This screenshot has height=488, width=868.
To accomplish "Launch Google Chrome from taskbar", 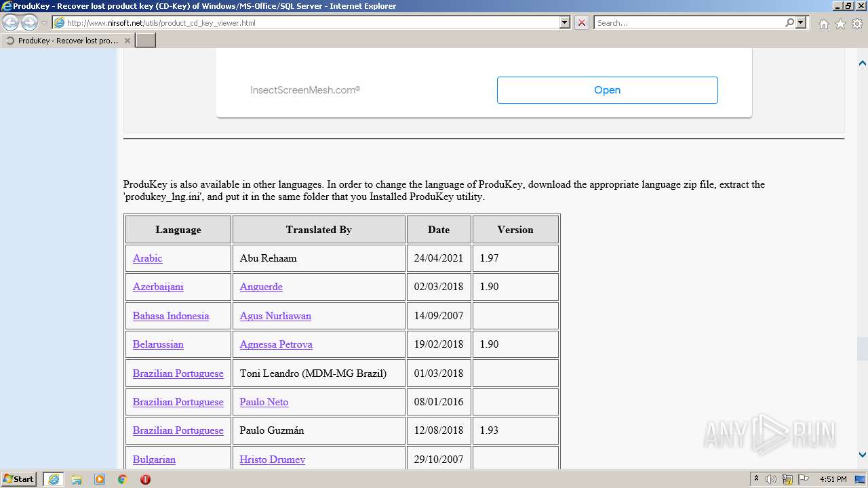I will (123, 479).
